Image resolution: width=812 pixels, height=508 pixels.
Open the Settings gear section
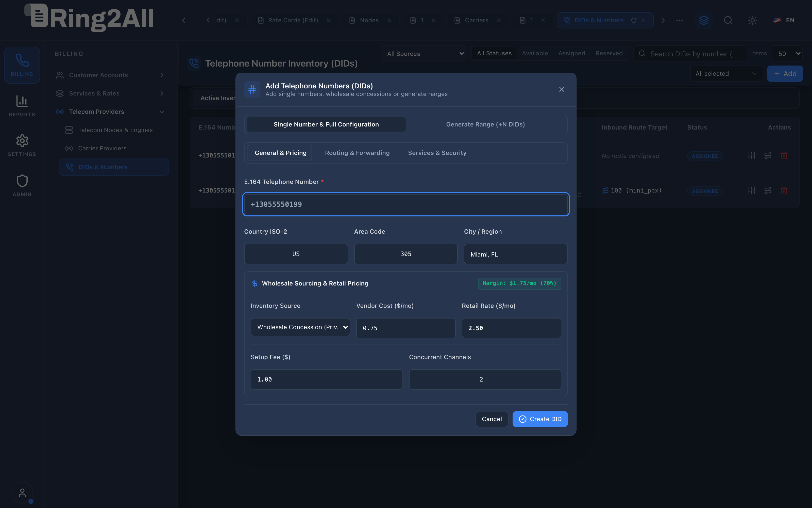[x=22, y=145]
